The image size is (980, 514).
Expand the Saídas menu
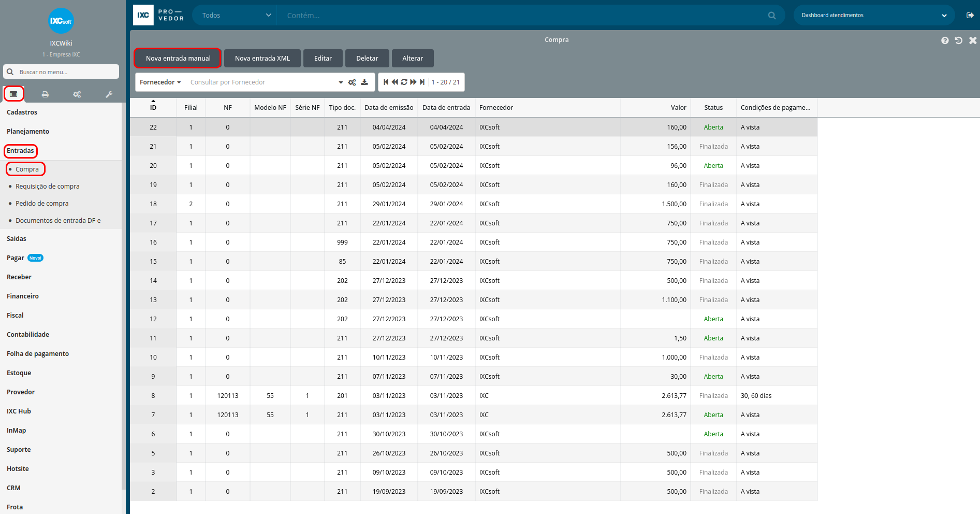coord(16,239)
